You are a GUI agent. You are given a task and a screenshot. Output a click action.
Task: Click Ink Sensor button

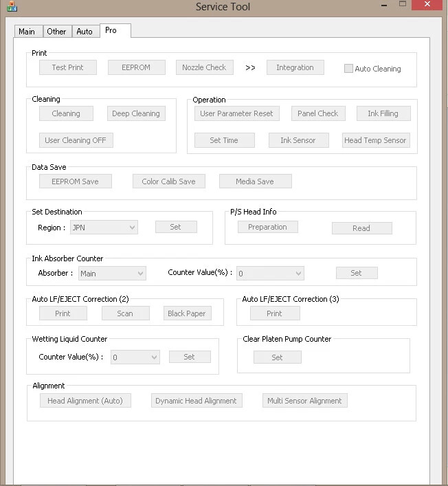[x=299, y=140]
